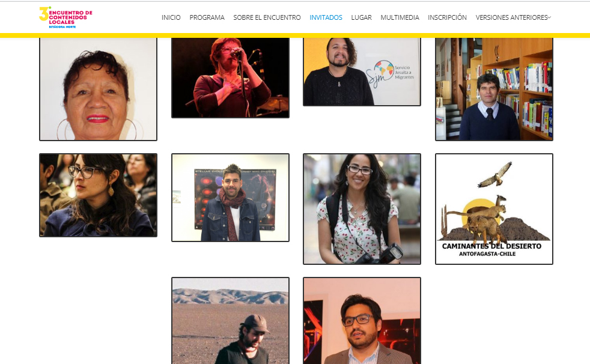
Task: Select photo of woman with glasses in audience
Action: click(98, 195)
